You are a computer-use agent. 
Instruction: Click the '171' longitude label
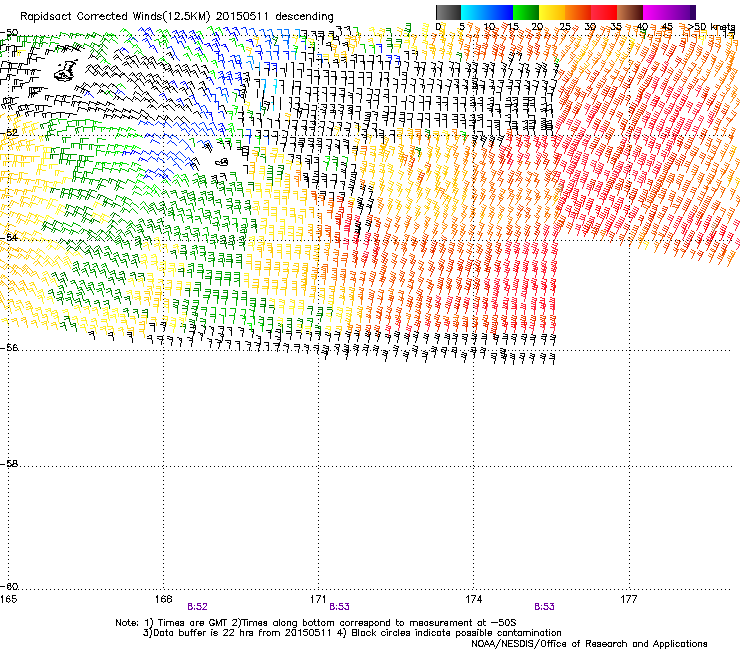[x=318, y=599]
